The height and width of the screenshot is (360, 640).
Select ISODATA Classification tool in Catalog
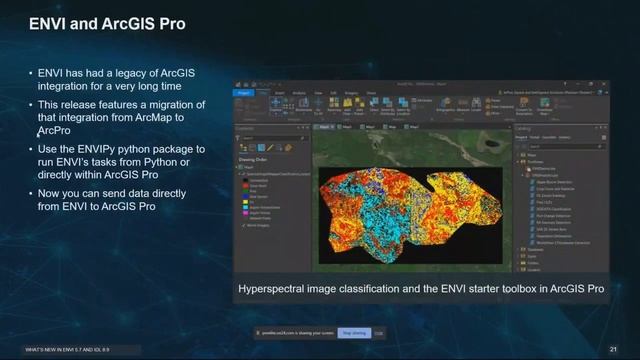pos(553,209)
